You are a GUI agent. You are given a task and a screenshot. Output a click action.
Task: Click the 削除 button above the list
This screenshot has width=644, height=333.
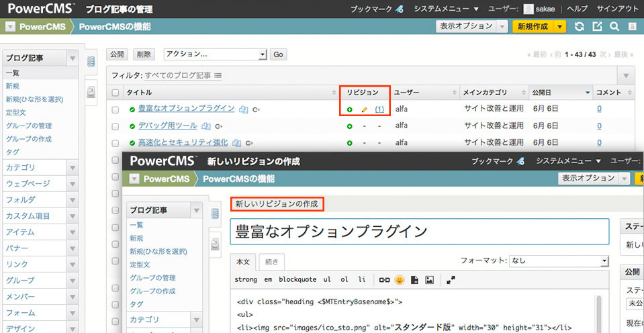click(144, 54)
